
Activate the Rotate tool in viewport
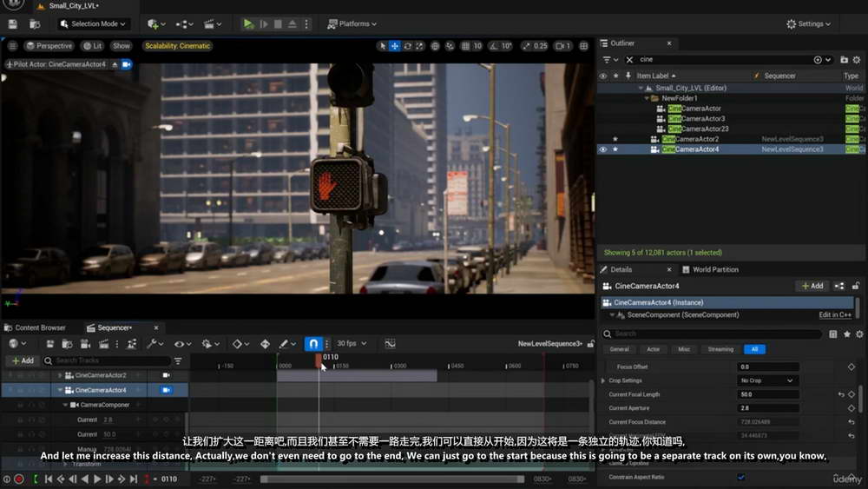pyautogui.click(x=407, y=46)
